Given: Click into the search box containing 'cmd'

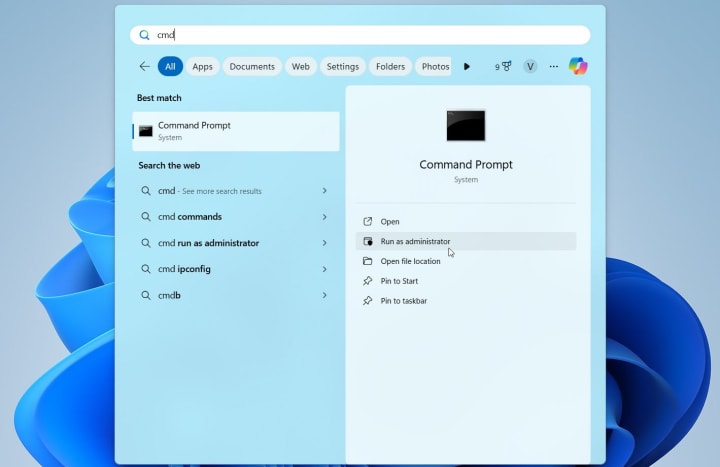Looking at the screenshot, I should 360,35.
